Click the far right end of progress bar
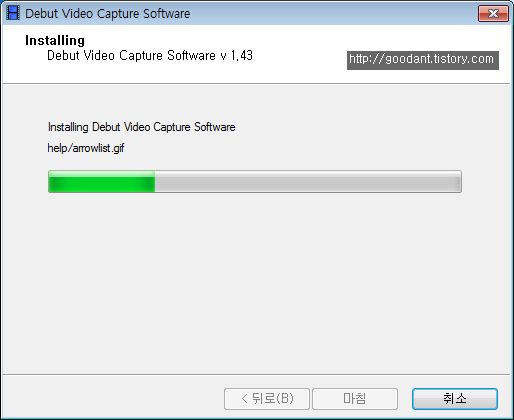 459,182
